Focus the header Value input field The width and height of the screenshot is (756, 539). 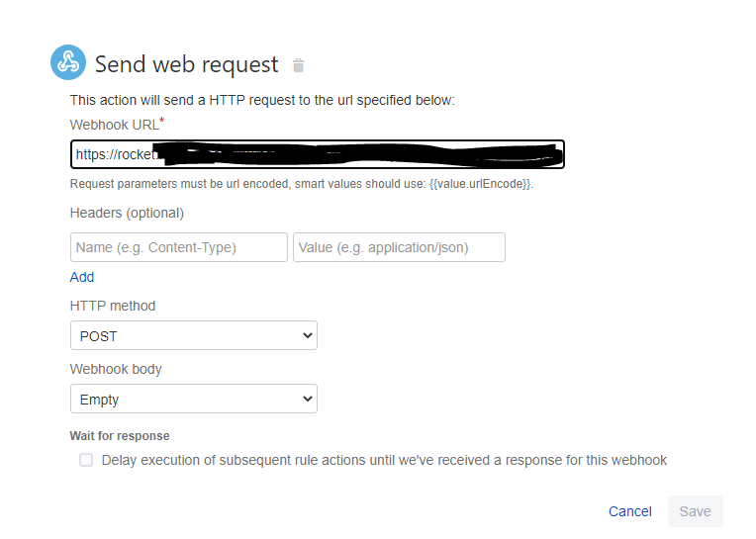[x=399, y=247]
